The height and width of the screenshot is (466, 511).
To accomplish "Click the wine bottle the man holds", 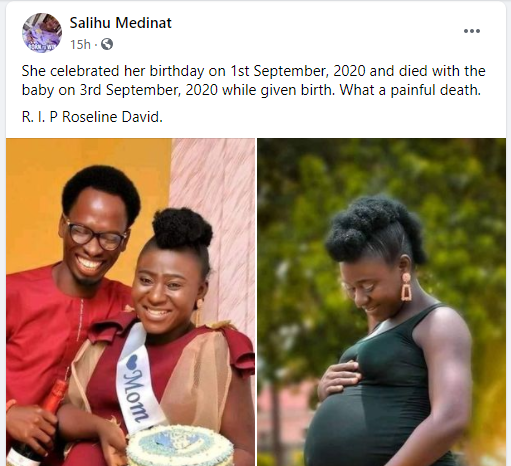I will (37, 425).
